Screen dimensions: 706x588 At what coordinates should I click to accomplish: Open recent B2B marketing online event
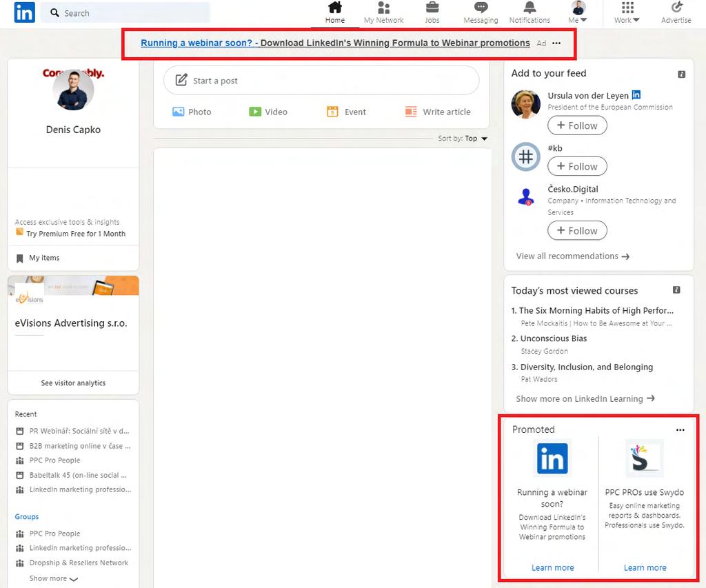(80, 446)
